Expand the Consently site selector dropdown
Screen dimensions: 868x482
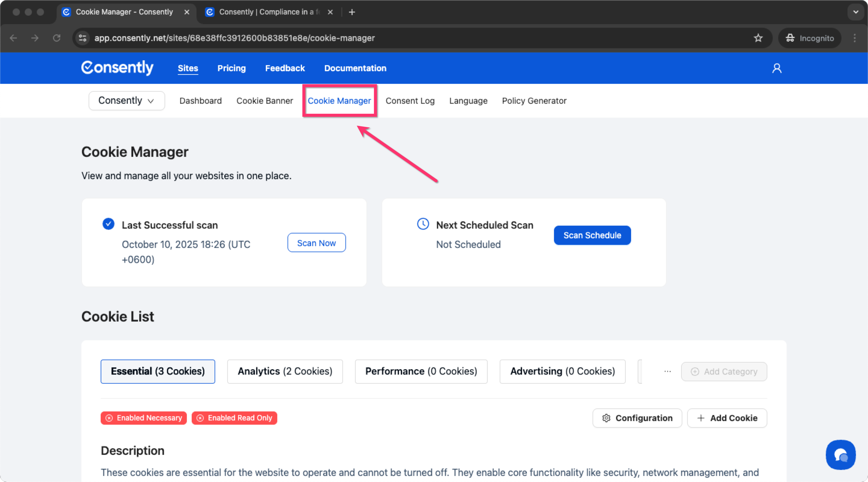[127, 100]
